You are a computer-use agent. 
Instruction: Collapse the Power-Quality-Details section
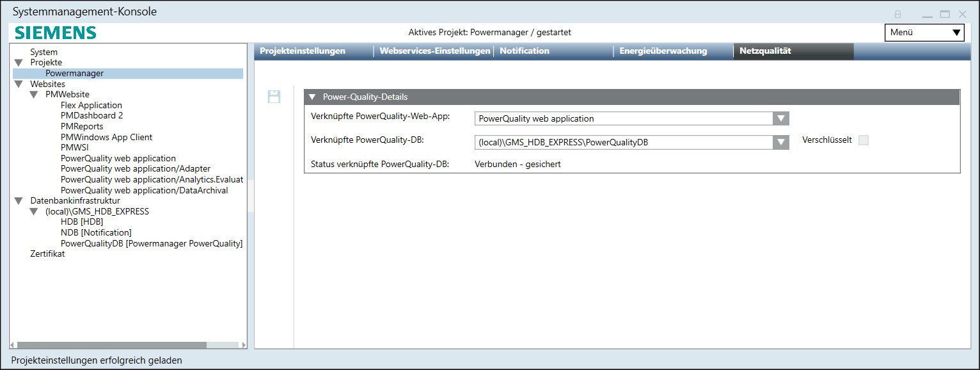(312, 97)
